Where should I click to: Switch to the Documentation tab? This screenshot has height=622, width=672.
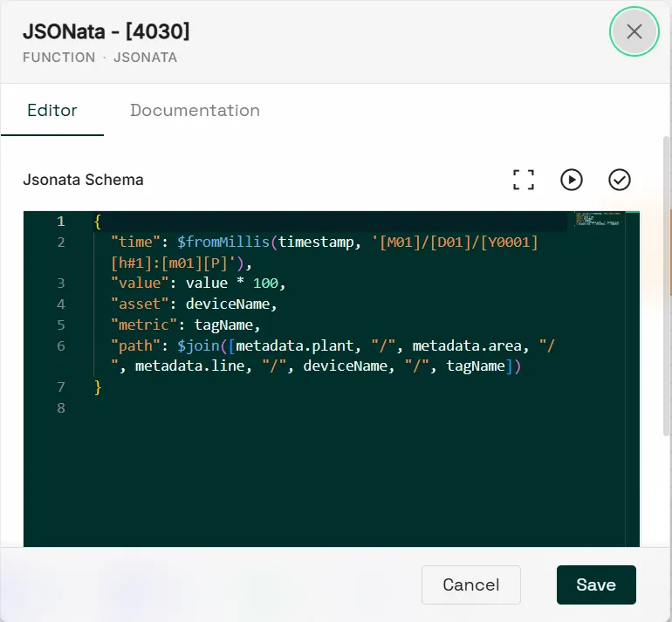coord(195,110)
